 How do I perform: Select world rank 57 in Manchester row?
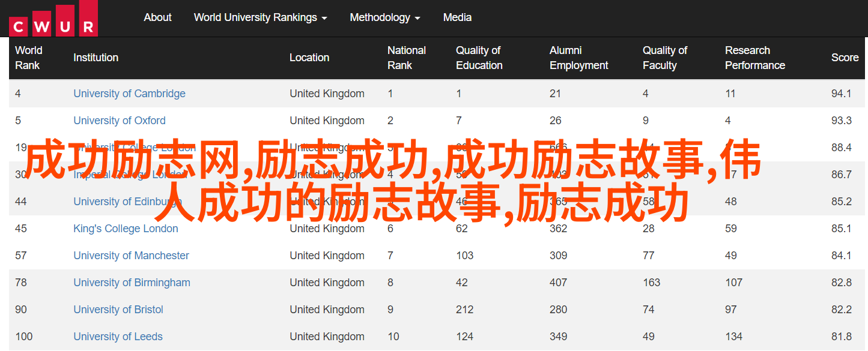(21, 256)
